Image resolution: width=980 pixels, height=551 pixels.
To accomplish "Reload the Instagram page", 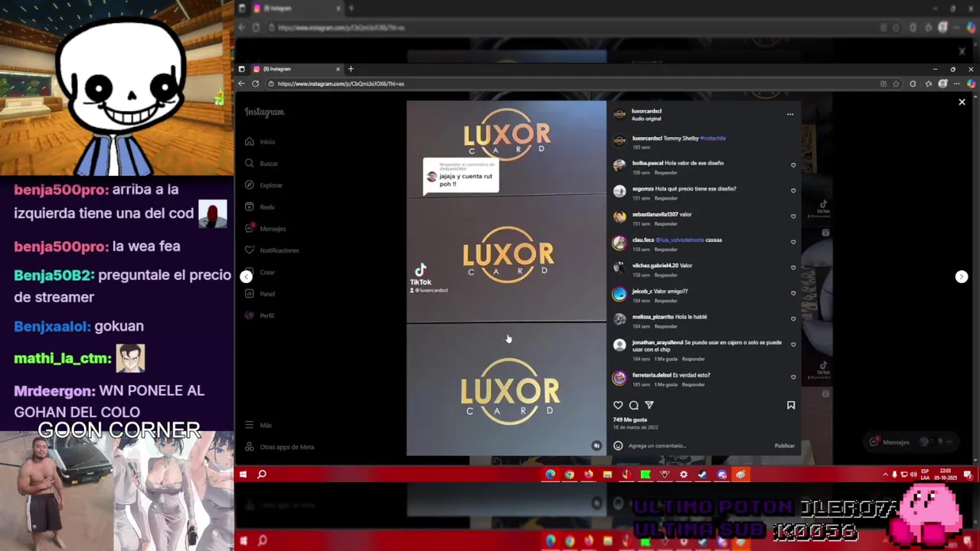I will pyautogui.click(x=256, y=83).
